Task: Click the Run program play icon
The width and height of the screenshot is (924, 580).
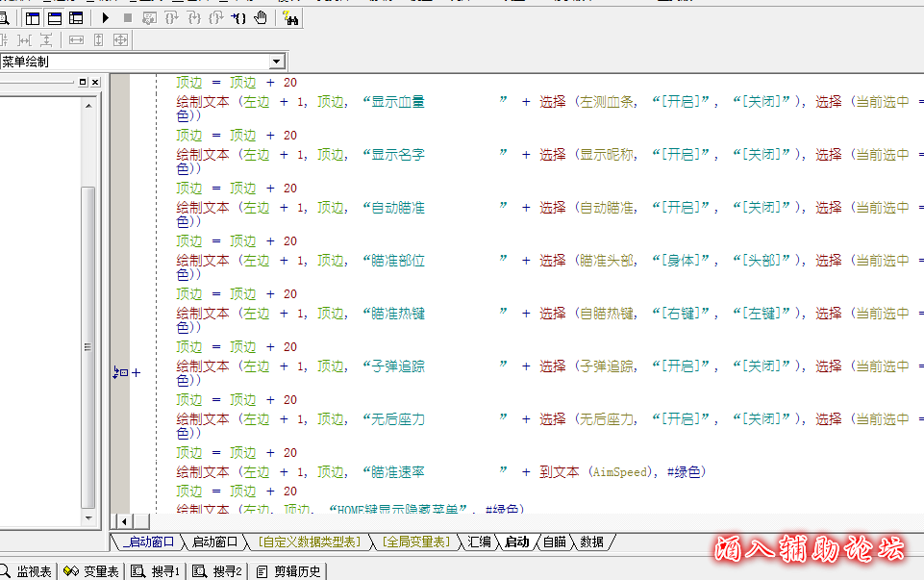Action: pos(106,17)
